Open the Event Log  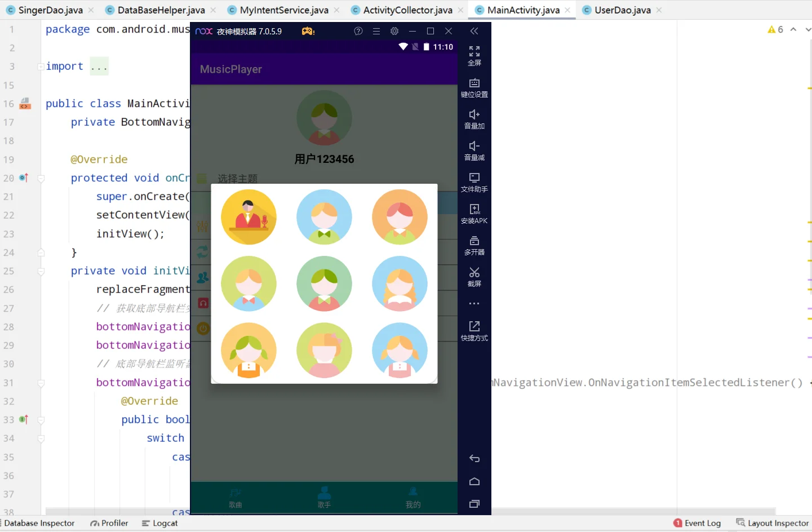click(x=697, y=523)
